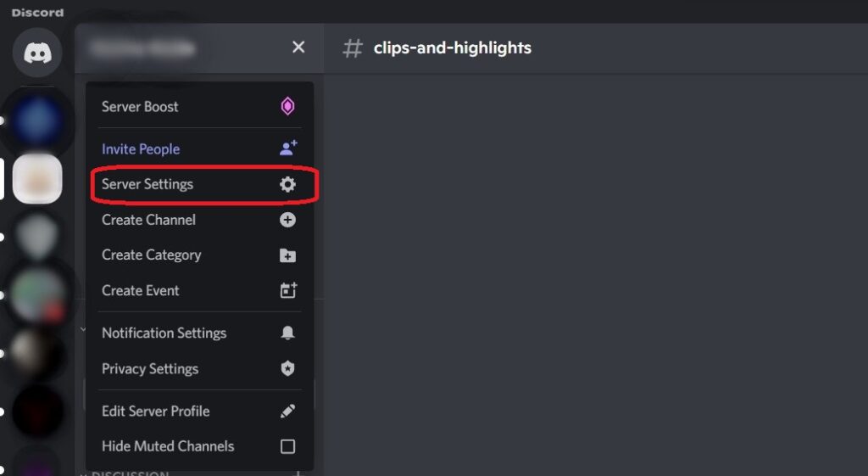Select Edit Server Profile menu entry

click(199, 412)
